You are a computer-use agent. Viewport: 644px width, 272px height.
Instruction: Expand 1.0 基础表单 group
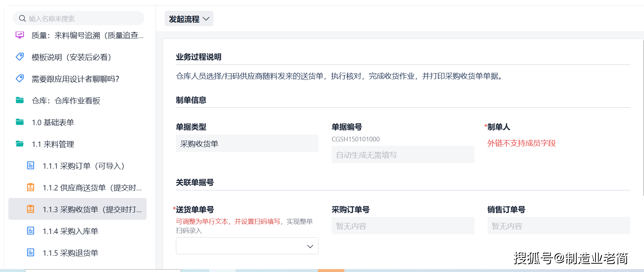click(x=77, y=122)
